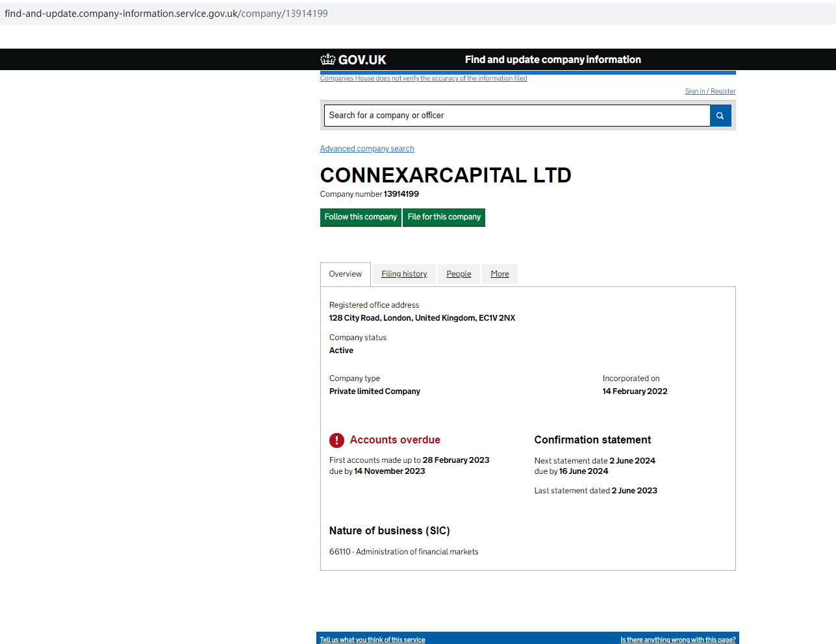The width and height of the screenshot is (836, 644).
Task: Click File for this company button
Action: (444, 217)
